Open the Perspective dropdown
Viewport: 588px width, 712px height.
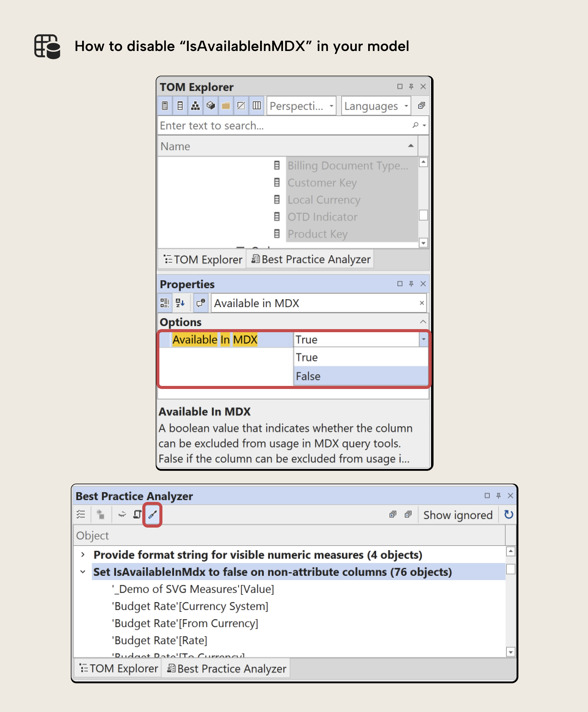(301, 106)
